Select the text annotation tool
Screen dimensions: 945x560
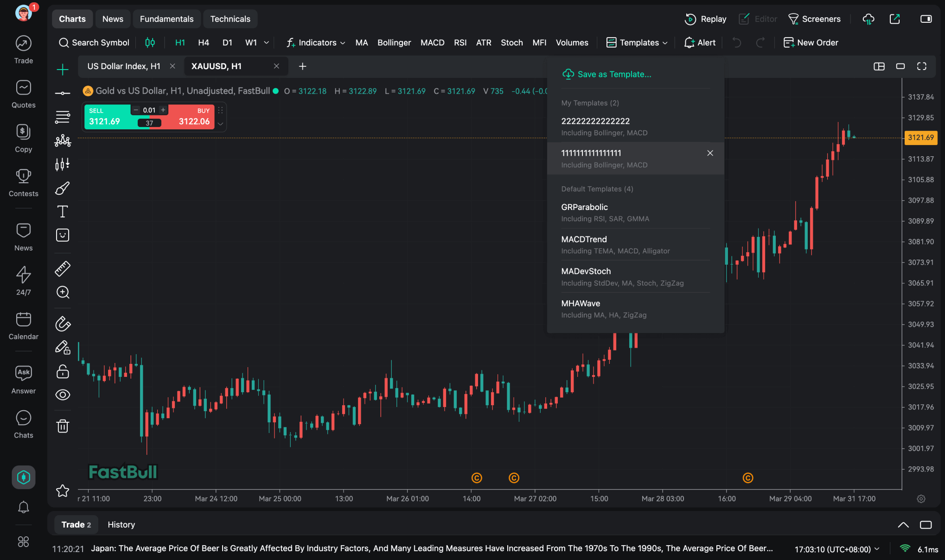63,211
